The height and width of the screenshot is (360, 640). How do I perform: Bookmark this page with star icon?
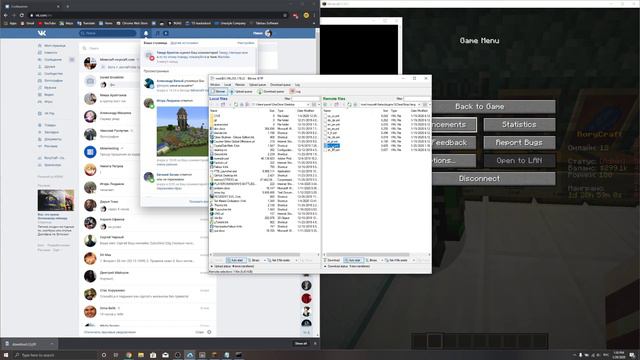point(285,15)
